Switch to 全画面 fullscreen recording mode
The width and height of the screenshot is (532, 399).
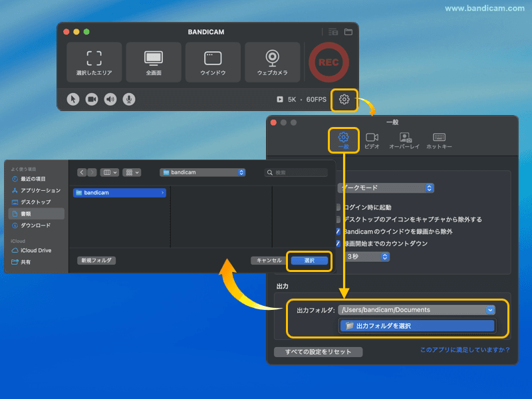[x=153, y=62]
